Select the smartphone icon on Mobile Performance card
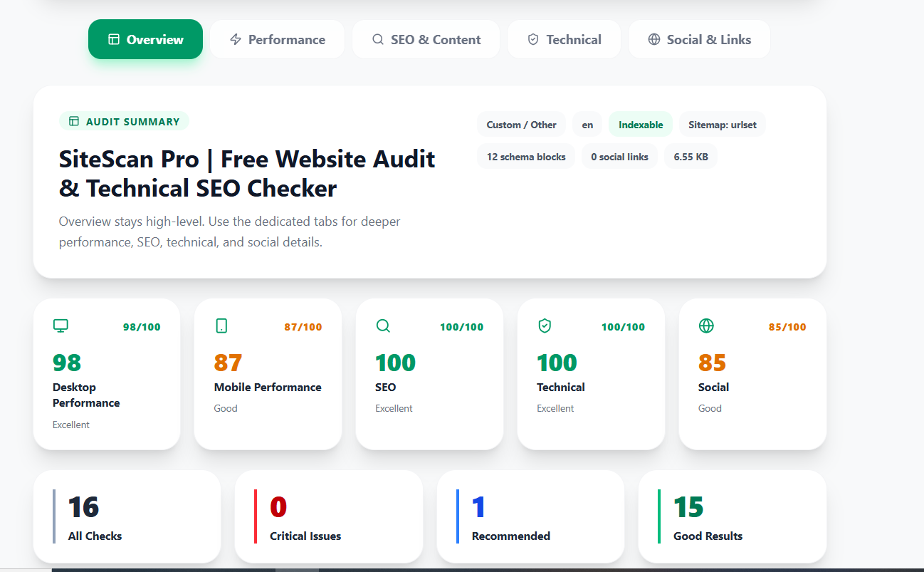The image size is (924, 572). tap(221, 325)
